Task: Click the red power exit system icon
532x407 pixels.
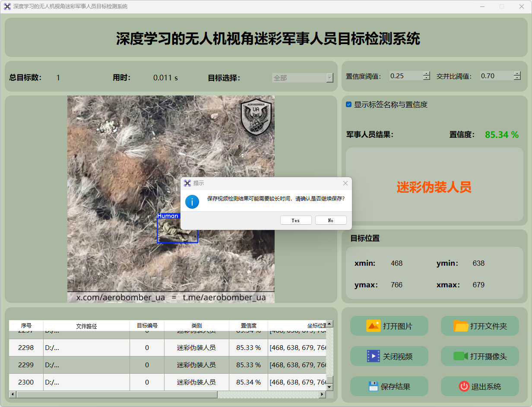Action: 464,386
